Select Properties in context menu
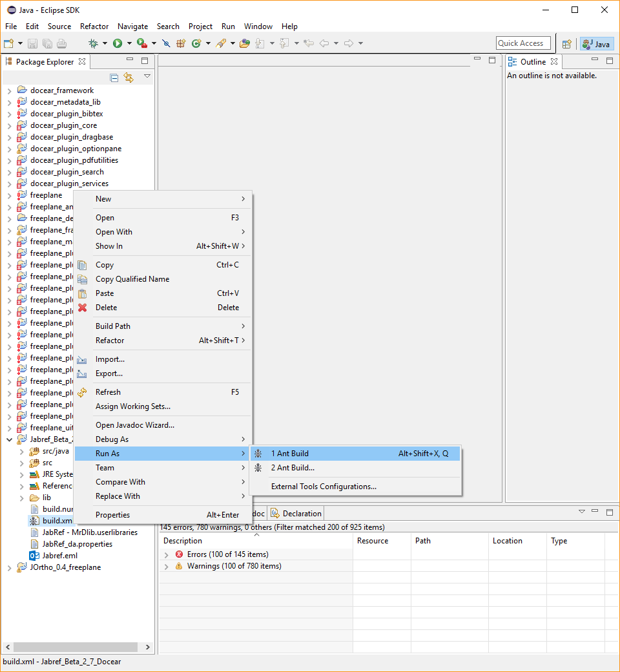 coord(163,515)
